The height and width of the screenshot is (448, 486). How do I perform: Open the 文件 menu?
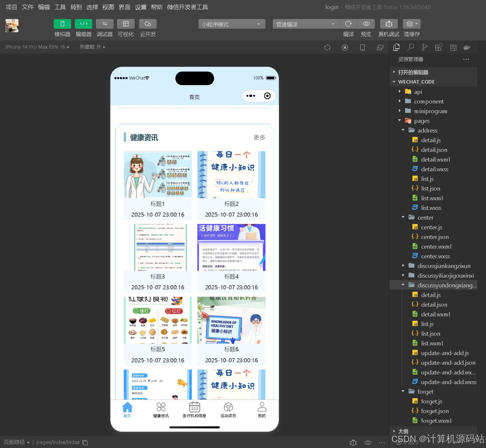click(x=28, y=7)
